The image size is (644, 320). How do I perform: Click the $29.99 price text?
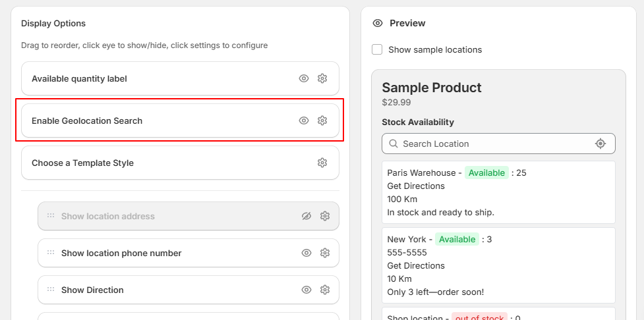[x=396, y=102]
